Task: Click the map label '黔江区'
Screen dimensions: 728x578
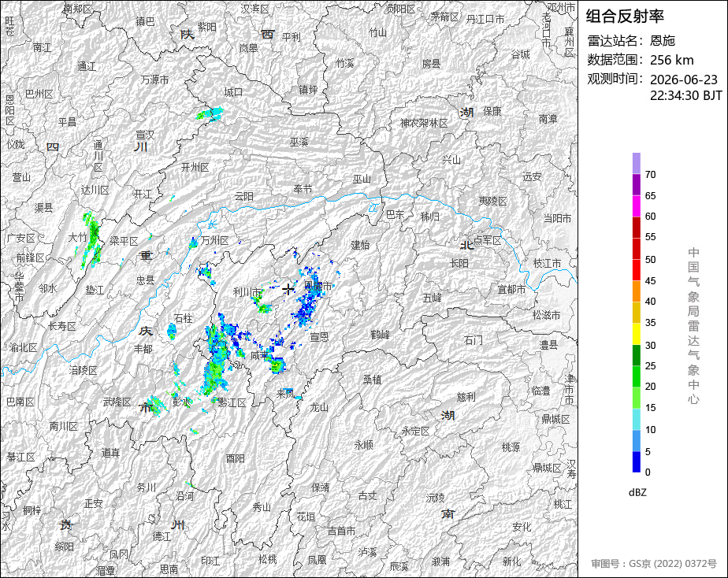Action: (x=232, y=402)
